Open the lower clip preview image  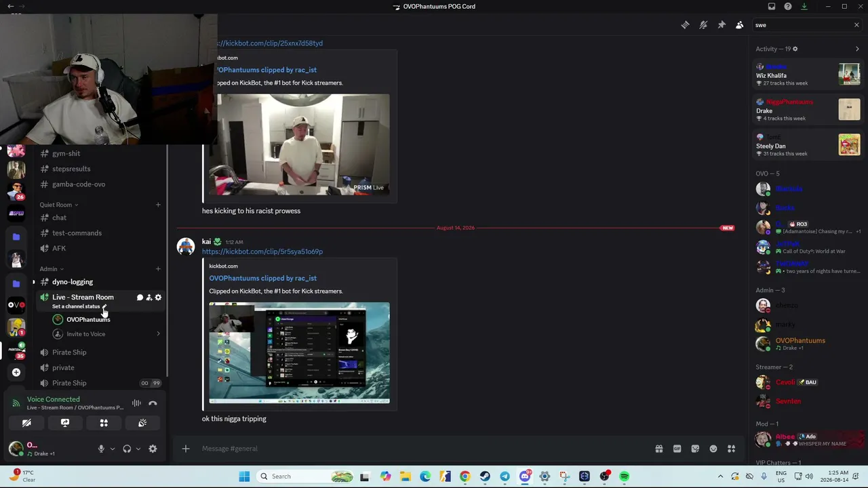point(299,352)
